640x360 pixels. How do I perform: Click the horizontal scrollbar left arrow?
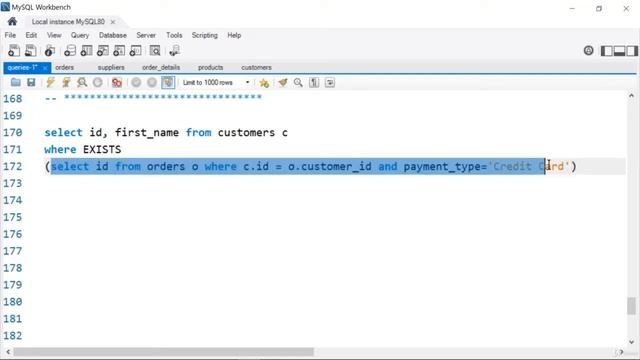(8, 352)
